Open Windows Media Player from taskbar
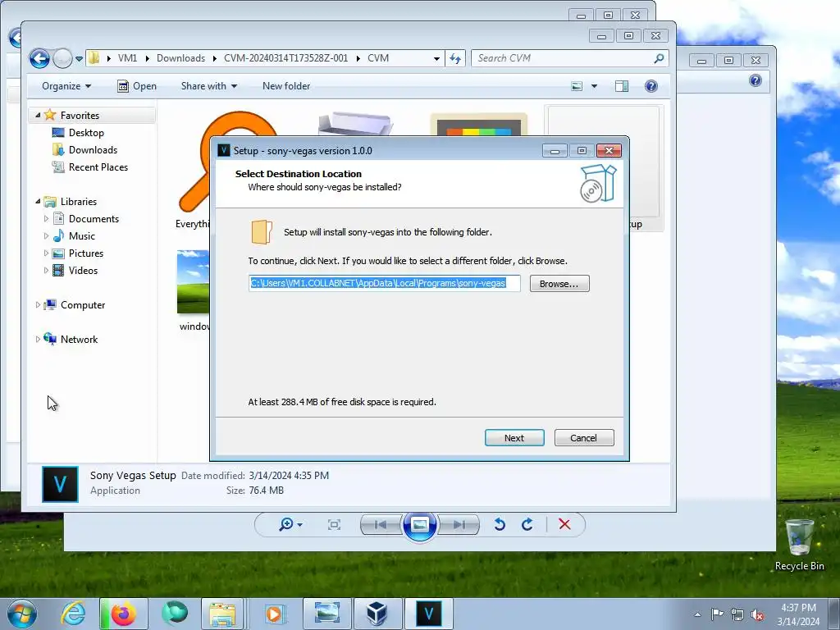This screenshot has width=840, height=630. click(x=274, y=614)
